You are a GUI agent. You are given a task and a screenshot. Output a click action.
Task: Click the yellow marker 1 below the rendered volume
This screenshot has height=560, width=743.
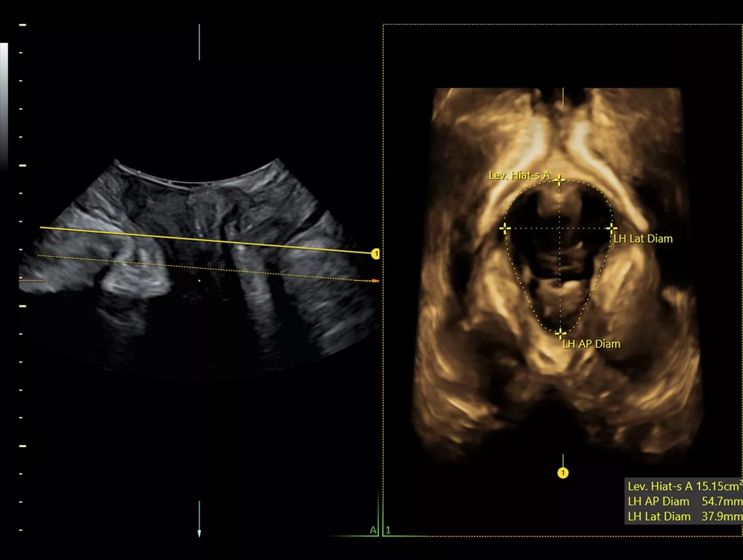pyautogui.click(x=562, y=473)
